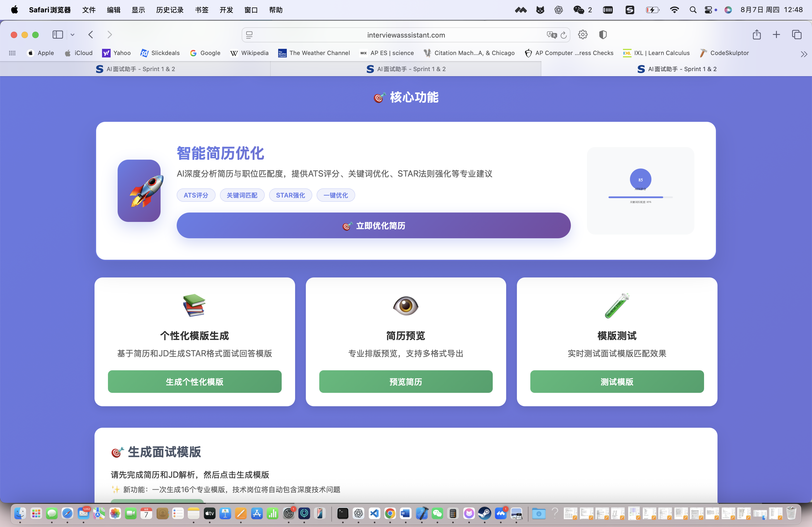Select the third AI面试助手 tab
Viewport: 812px width, 527px height.
[677, 69]
